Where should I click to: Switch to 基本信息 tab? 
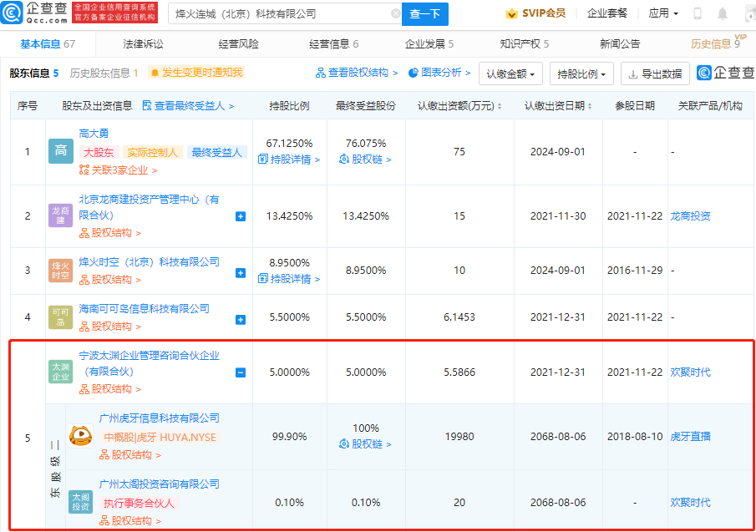[48, 44]
